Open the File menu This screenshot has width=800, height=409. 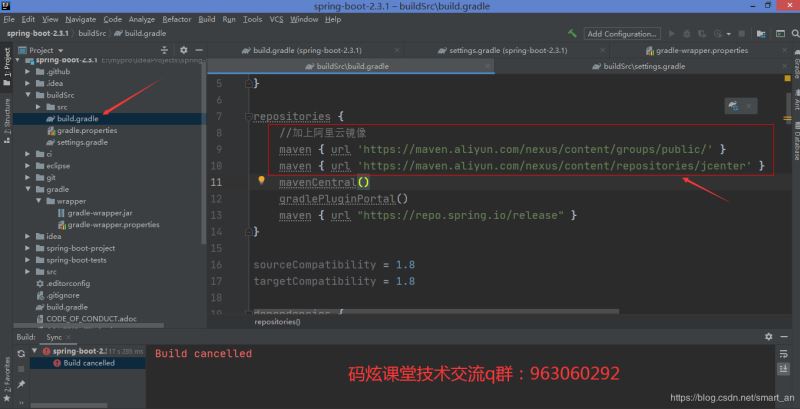[x=9, y=19]
